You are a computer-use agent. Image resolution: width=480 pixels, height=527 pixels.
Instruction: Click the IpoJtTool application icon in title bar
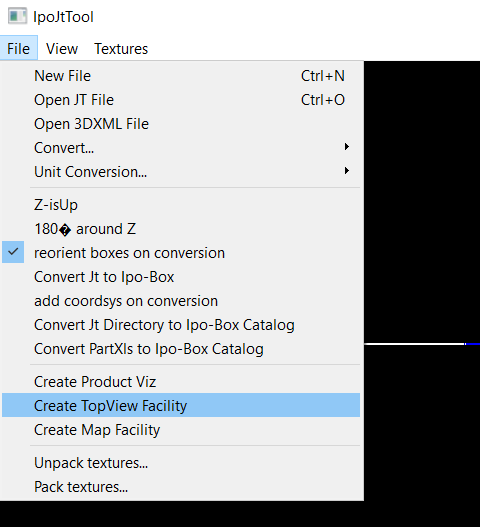(17, 16)
